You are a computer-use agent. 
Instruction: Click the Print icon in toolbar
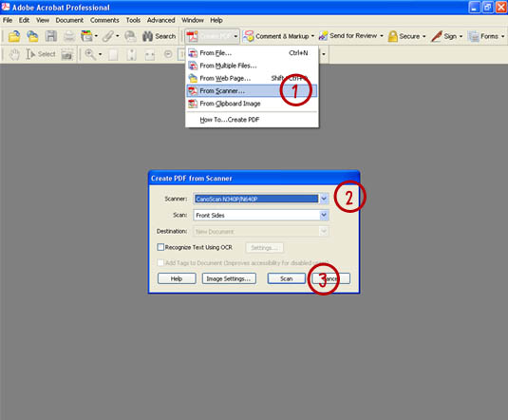tap(69, 36)
